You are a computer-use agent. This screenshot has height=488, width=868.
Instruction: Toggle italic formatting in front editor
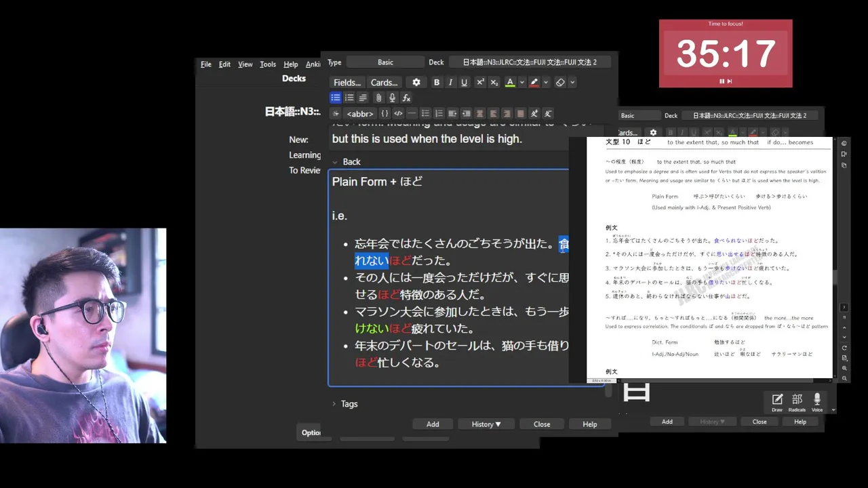(x=450, y=82)
